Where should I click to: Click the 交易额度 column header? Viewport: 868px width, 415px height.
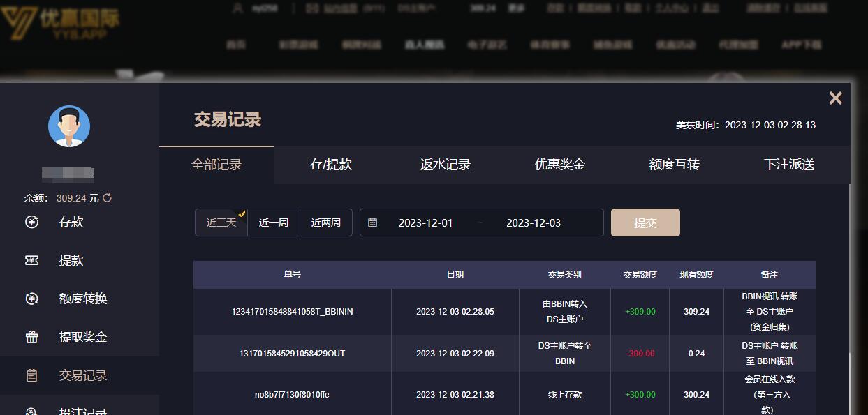[x=640, y=275]
